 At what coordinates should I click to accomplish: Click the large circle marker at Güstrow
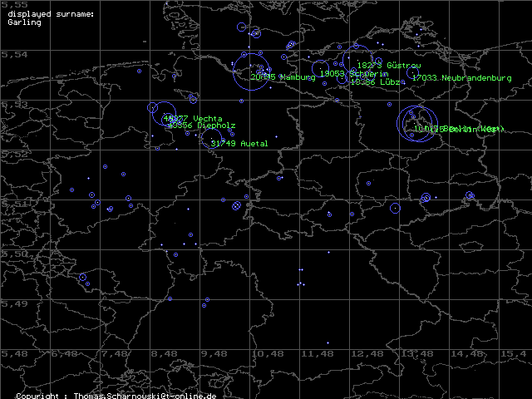pyautogui.click(x=357, y=60)
